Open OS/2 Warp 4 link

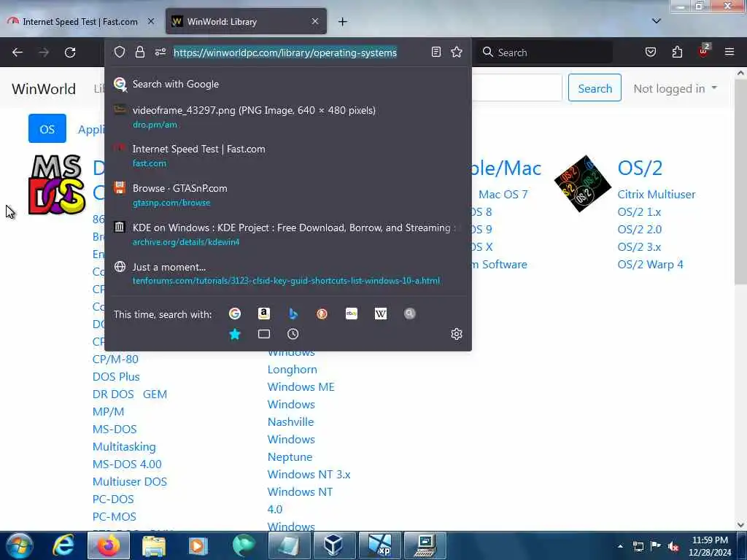[650, 264]
